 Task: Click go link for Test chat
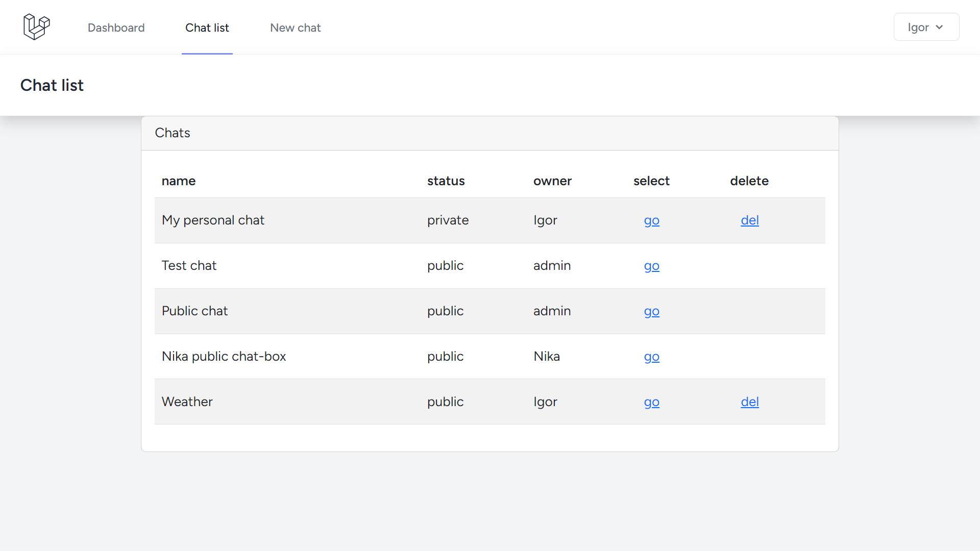point(651,266)
